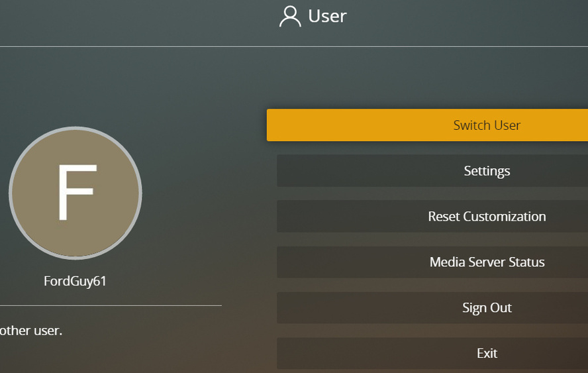The width and height of the screenshot is (588, 373).
Task: Choose Exit at the list bottom
Action: click(x=487, y=354)
